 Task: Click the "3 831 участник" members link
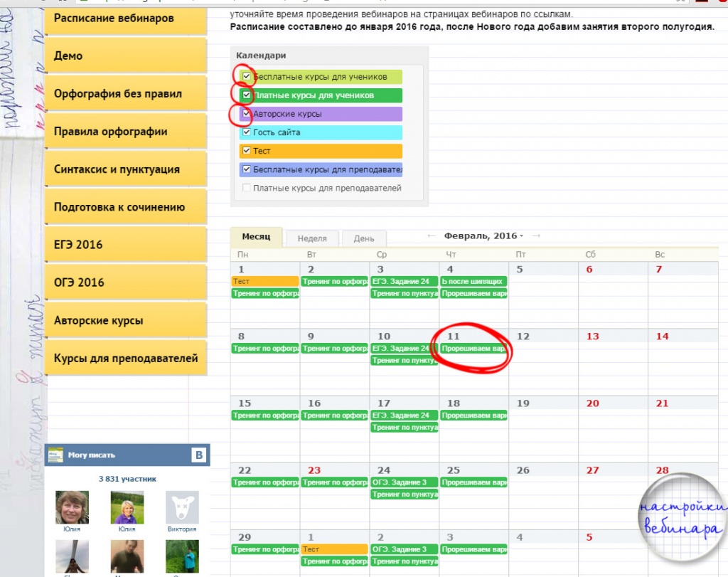[x=127, y=479]
